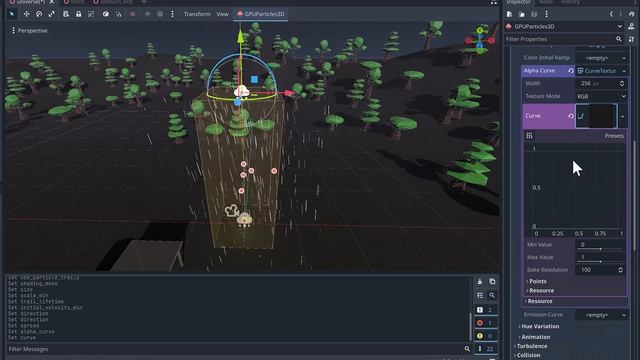Switch to the Node dock tab

point(546,2)
